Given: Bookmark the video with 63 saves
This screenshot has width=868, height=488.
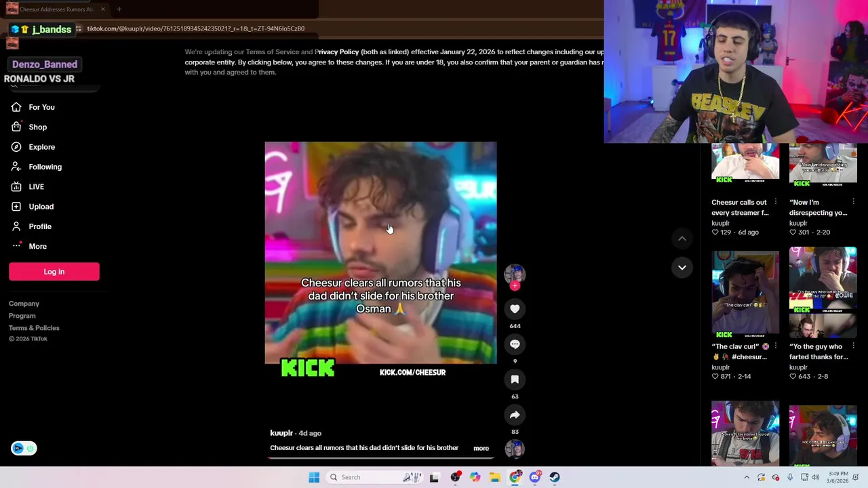Looking at the screenshot, I should pos(515,380).
